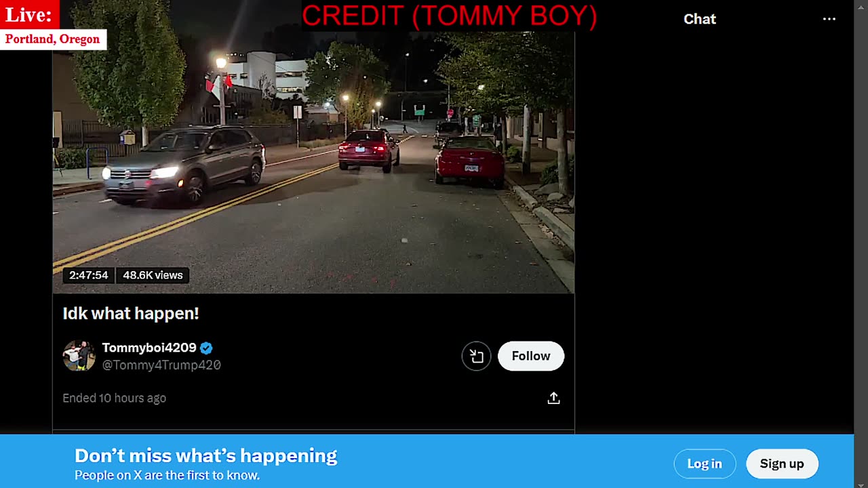This screenshot has width=868, height=488.
Task: Click the 'Idk what happen!' broadcast title
Action: pyautogui.click(x=131, y=313)
